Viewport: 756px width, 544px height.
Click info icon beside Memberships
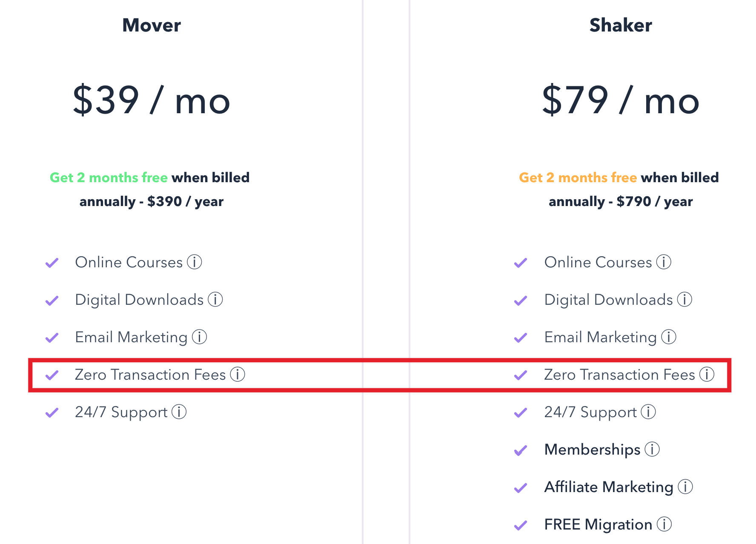(652, 449)
